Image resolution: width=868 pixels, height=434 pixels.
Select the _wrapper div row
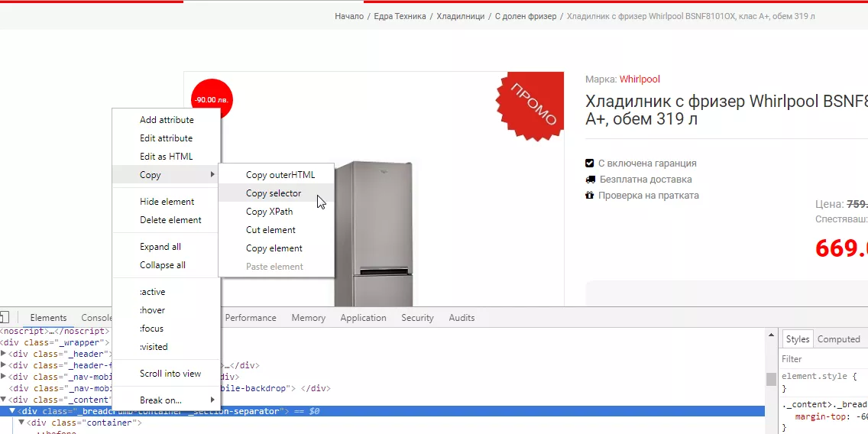(57, 342)
